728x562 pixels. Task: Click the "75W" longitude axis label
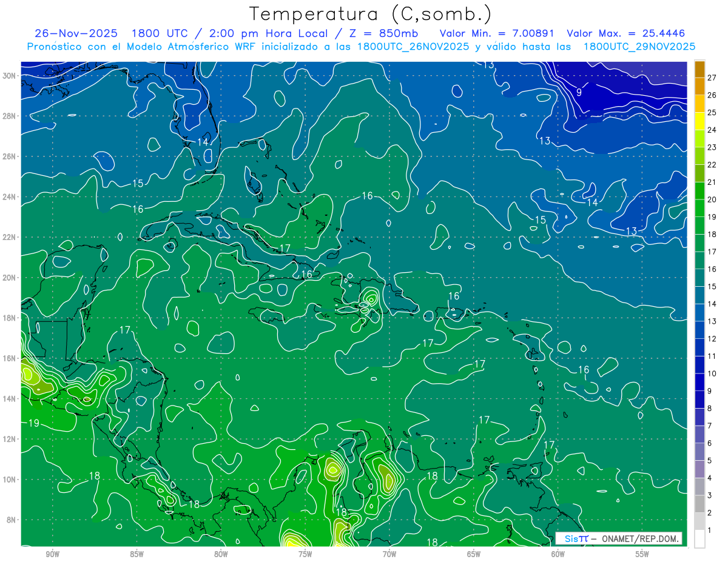305,555
